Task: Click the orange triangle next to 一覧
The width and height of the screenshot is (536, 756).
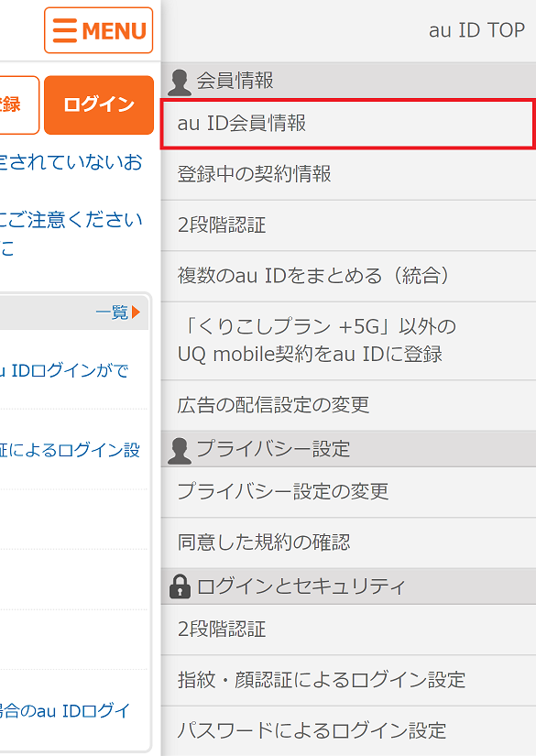Action: pos(136,312)
